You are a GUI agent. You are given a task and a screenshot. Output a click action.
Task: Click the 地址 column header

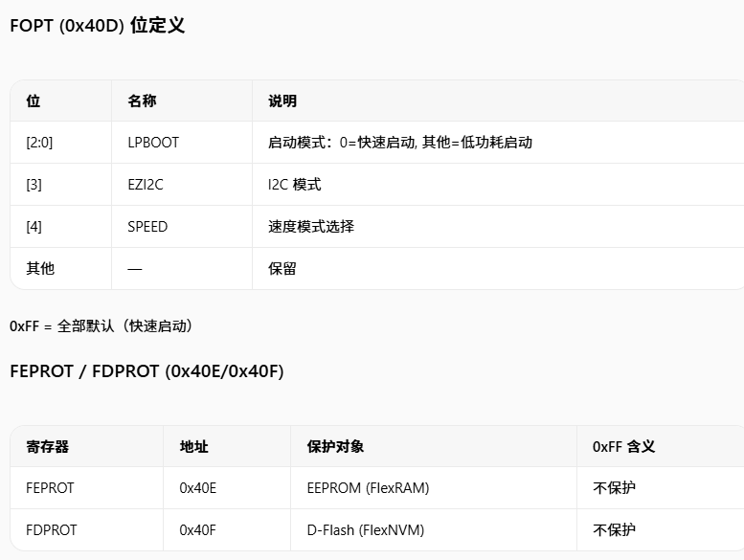click(194, 447)
